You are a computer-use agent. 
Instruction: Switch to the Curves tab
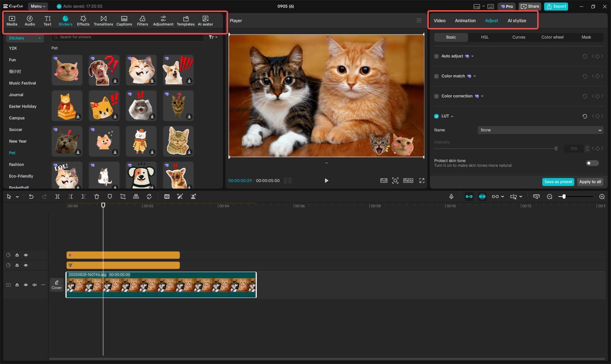click(519, 37)
